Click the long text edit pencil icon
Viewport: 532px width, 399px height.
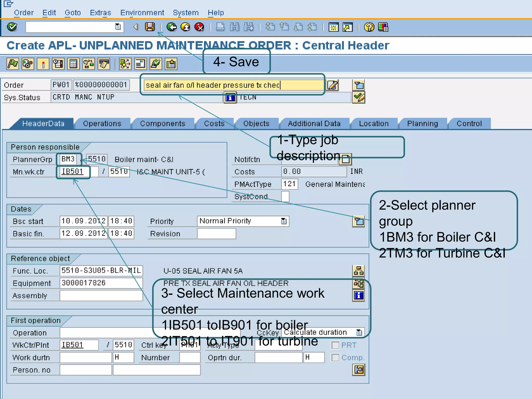(x=332, y=85)
